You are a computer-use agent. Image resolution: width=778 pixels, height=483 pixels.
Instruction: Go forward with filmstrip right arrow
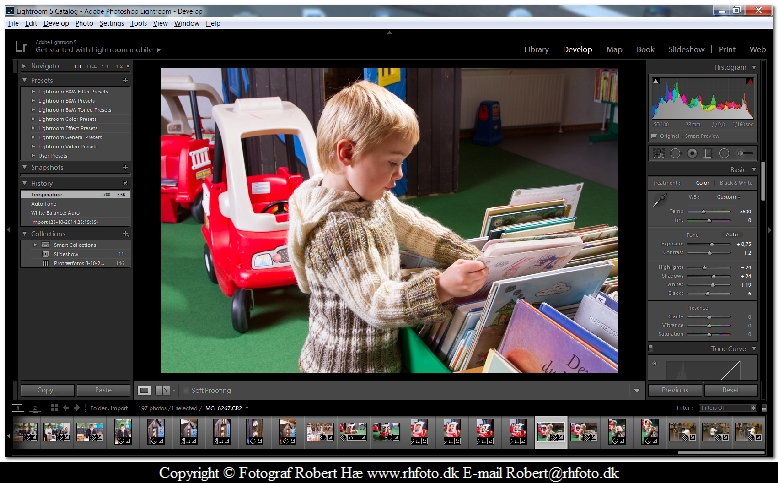(x=77, y=408)
